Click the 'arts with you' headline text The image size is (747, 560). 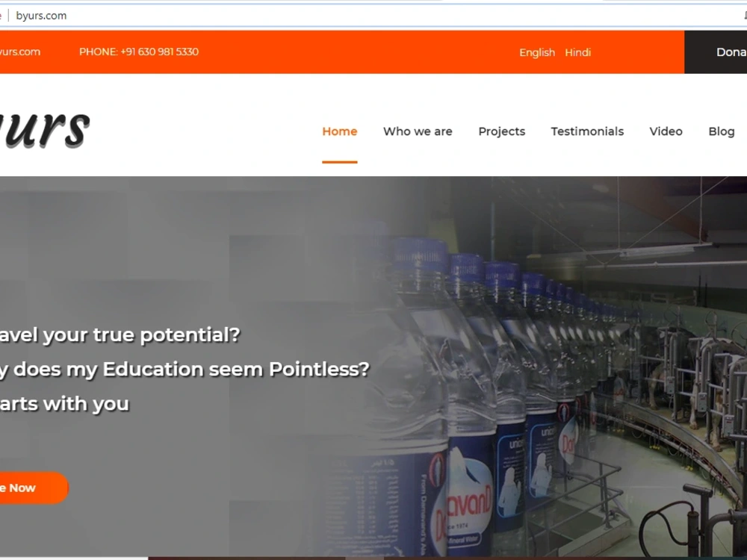64,404
